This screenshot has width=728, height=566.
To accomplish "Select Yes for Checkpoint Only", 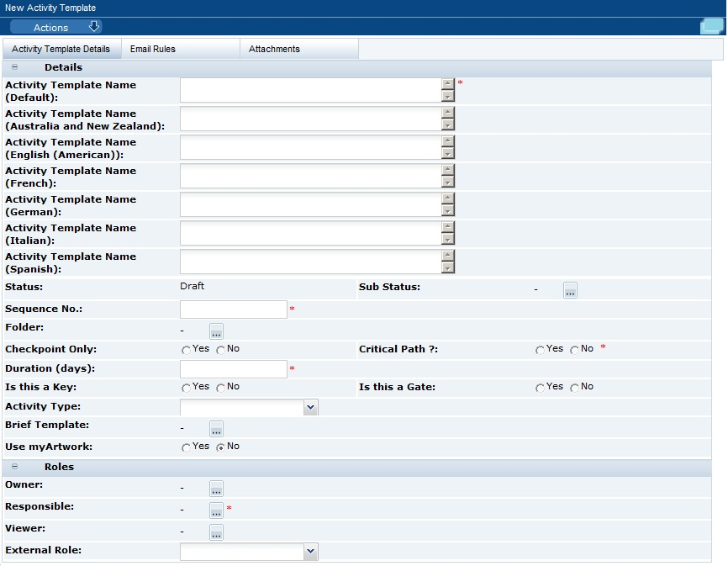I will (x=187, y=350).
